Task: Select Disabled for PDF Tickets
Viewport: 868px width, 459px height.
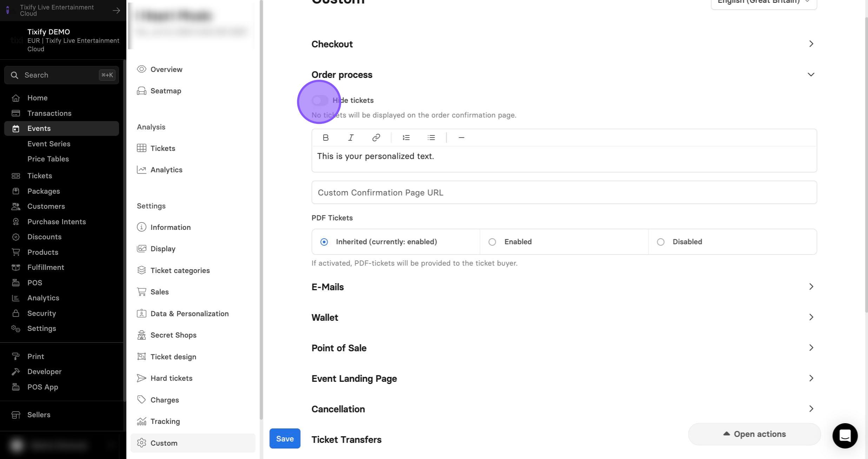Action: pos(660,242)
